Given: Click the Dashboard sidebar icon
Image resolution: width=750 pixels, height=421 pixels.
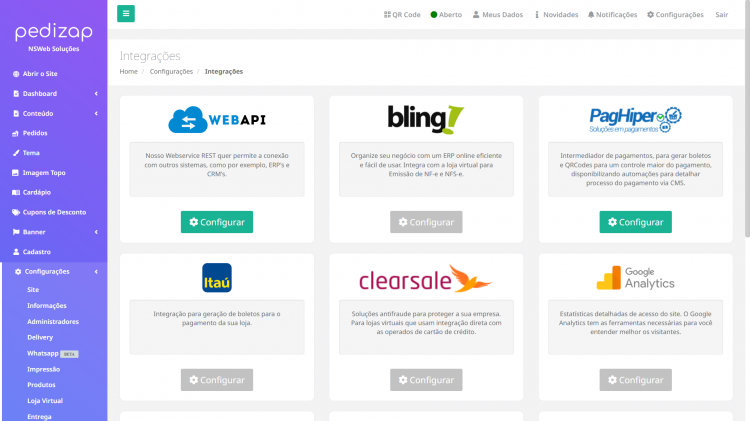Looking at the screenshot, I should tap(16, 94).
